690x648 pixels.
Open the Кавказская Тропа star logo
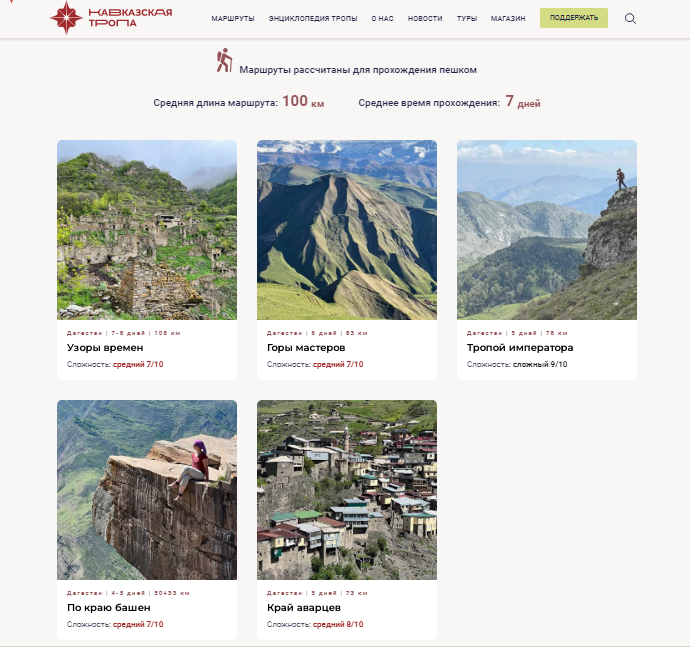pos(66,18)
